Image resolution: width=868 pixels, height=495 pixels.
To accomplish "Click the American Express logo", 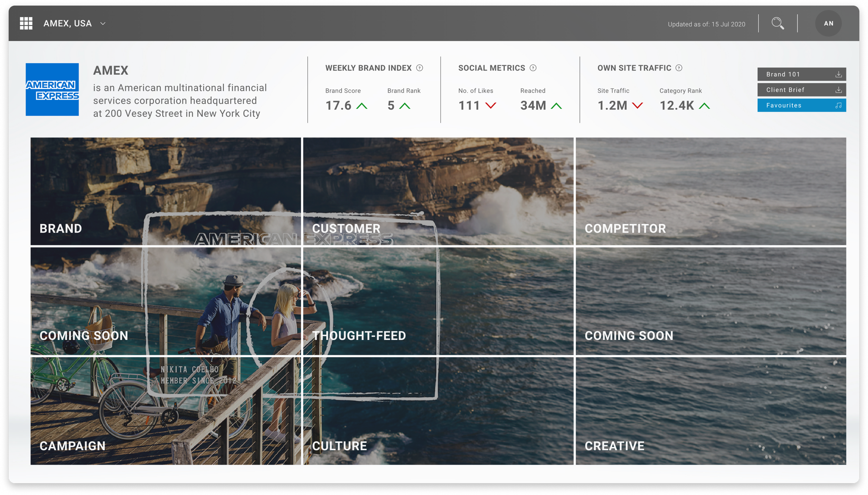I will [52, 89].
